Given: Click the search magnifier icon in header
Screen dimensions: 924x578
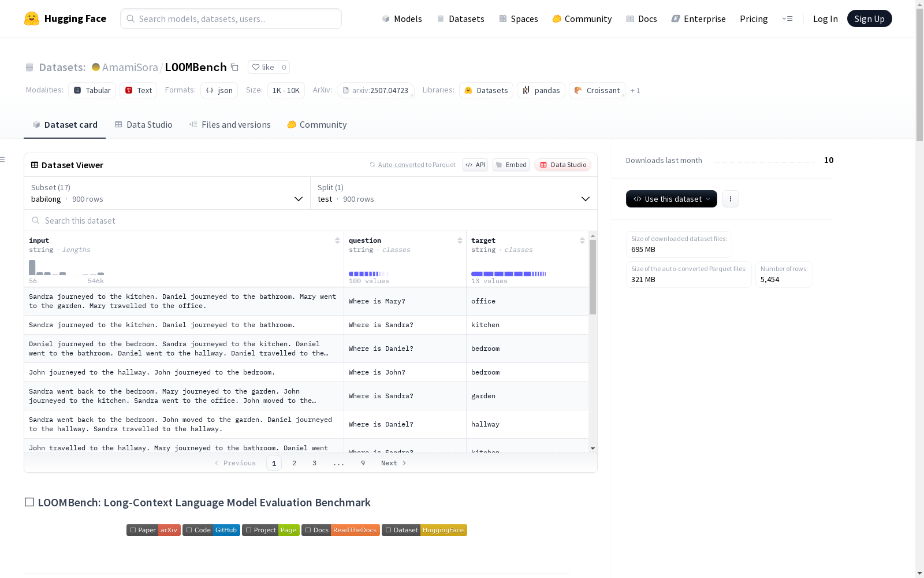Looking at the screenshot, I should (x=131, y=18).
